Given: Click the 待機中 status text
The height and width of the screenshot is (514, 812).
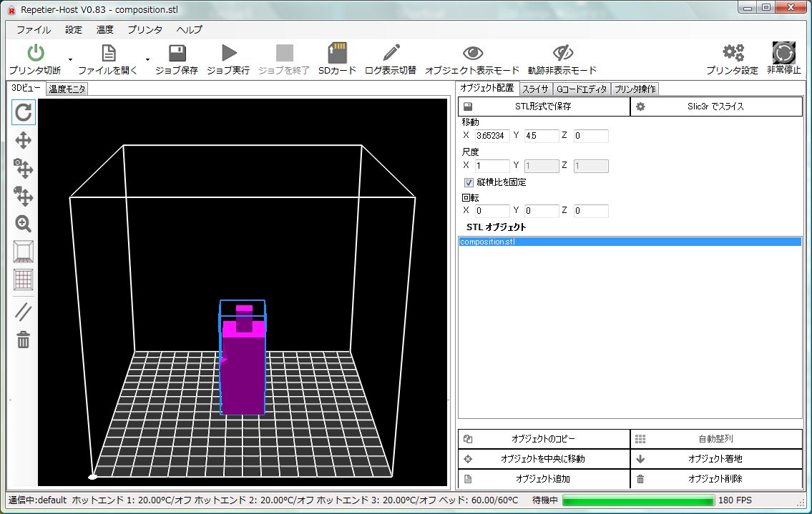Looking at the screenshot, I should [545, 500].
